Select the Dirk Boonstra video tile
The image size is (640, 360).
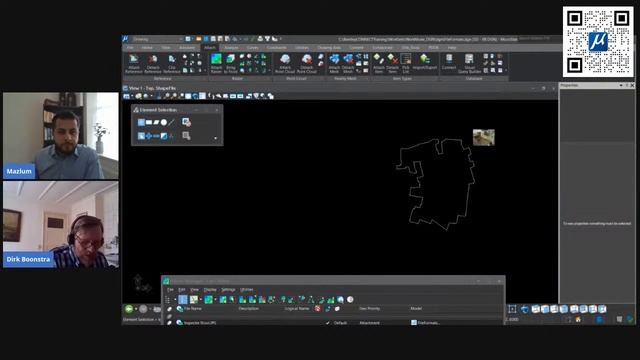61,224
